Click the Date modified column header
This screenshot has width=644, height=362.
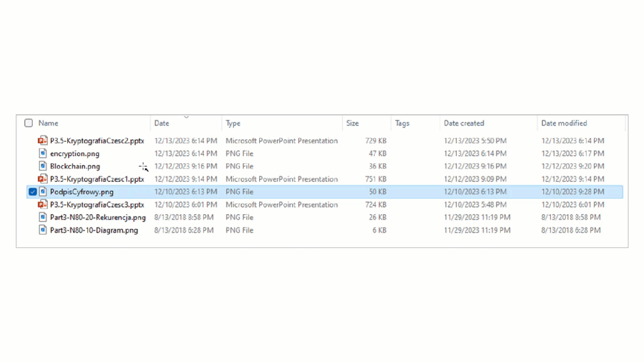coord(564,123)
